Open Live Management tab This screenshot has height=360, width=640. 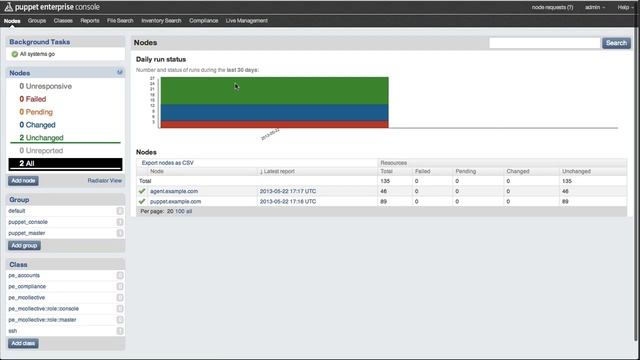tap(247, 21)
